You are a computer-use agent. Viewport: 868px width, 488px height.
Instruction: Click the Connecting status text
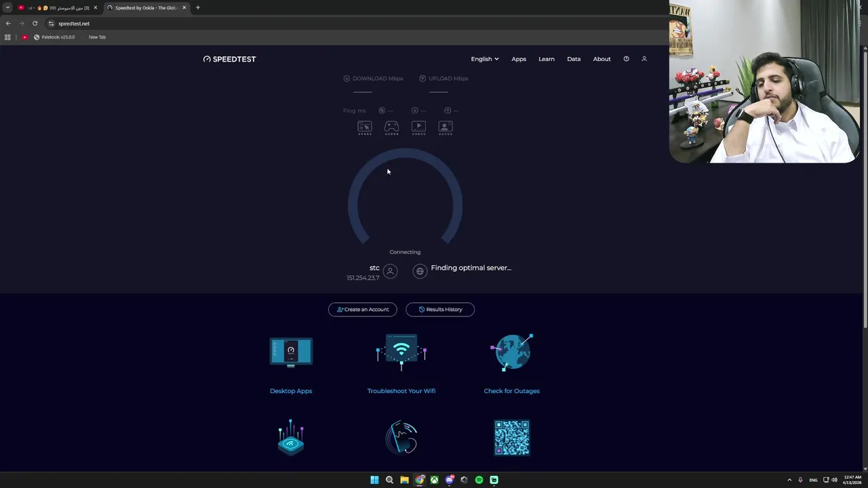(x=405, y=252)
